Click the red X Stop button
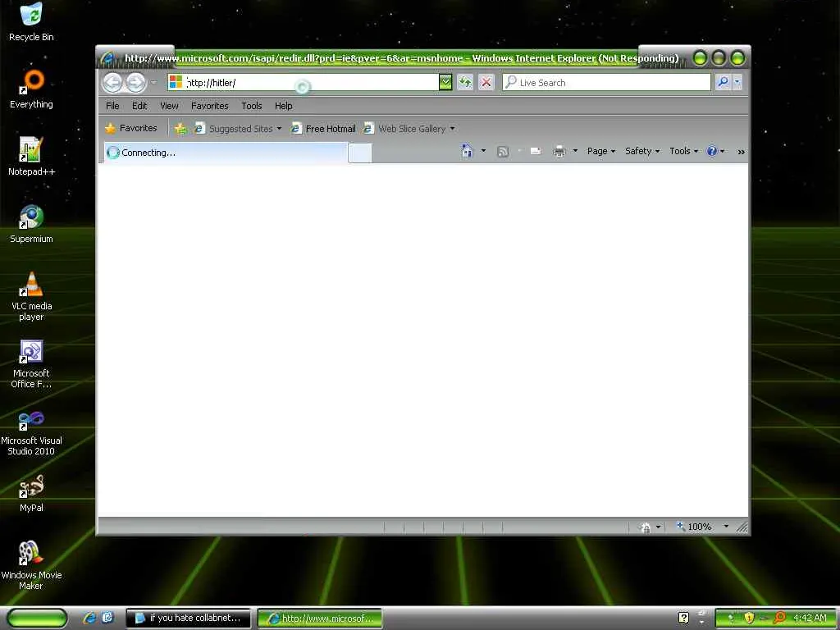Viewport: 840px width, 630px height. click(x=486, y=83)
